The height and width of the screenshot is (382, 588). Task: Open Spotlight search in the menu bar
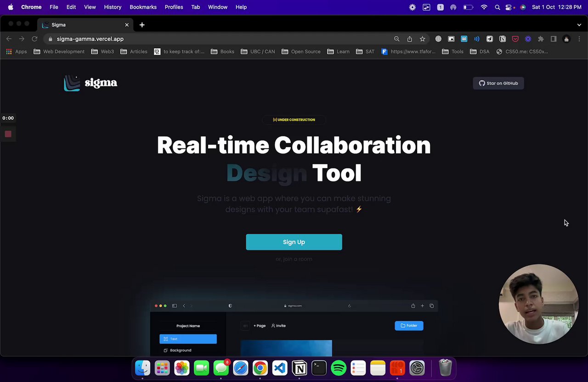[x=498, y=7]
